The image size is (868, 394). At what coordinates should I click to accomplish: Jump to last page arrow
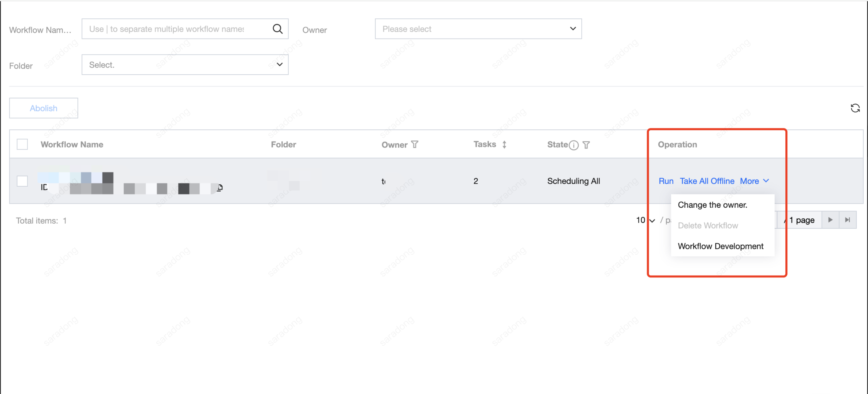848,220
